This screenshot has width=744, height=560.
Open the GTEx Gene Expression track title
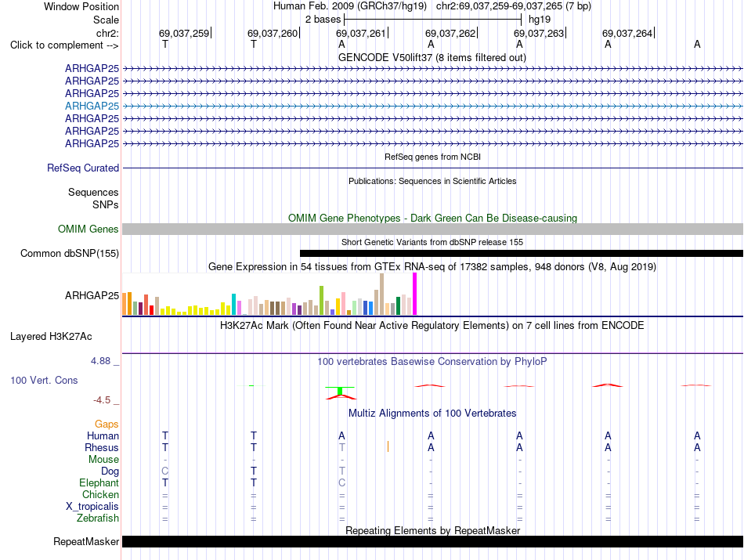pyautogui.click(x=432, y=267)
